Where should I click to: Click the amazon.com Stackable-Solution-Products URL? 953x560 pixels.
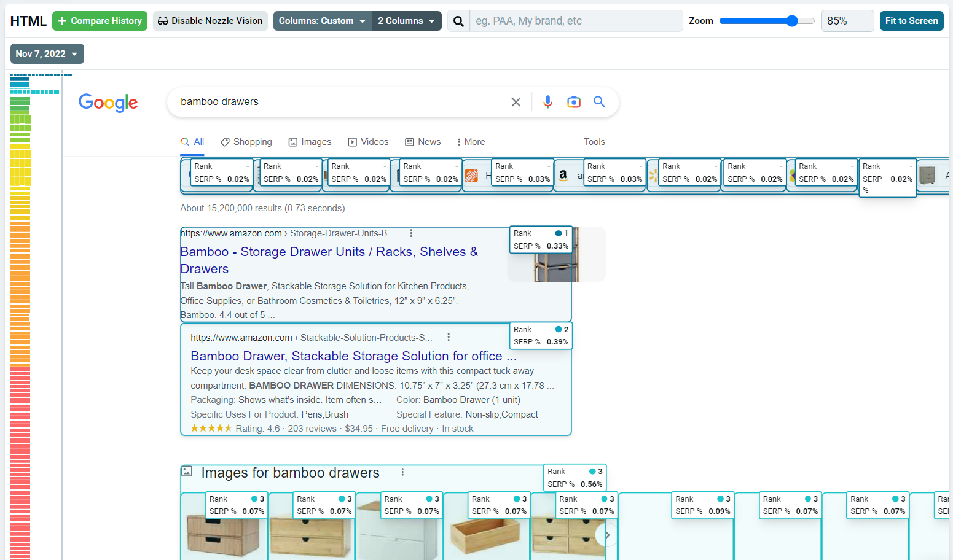312,338
